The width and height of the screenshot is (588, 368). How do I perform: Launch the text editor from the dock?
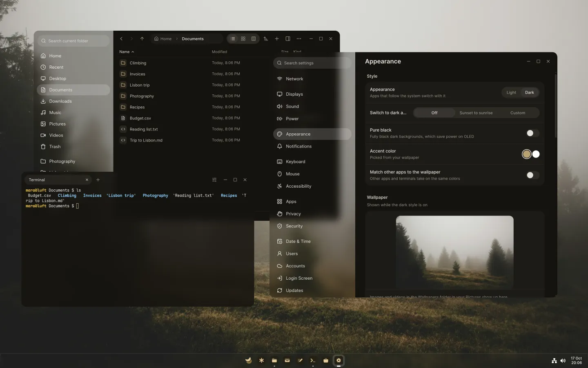[x=300, y=360]
